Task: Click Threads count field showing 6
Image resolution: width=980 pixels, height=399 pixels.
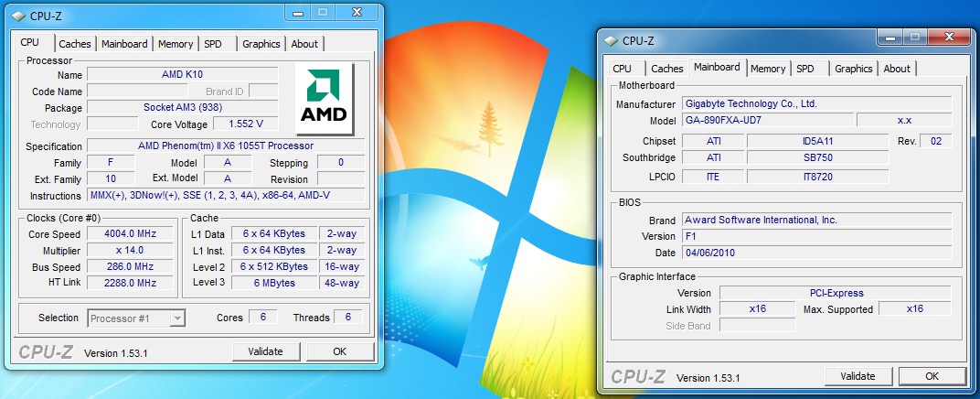Action: point(348,317)
